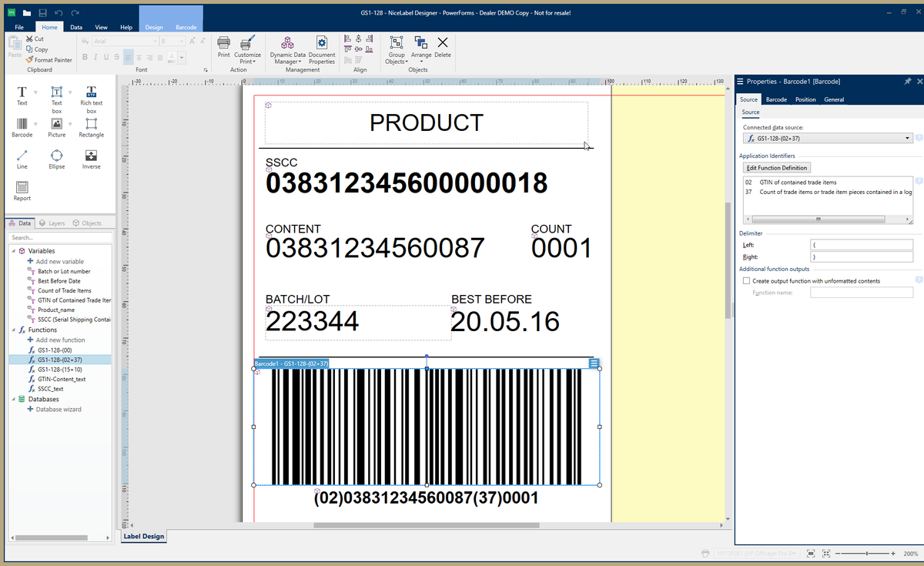The height and width of the screenshot is (566, 924).
Task: Click the Save disk icon in title bar
Action: pos(43,13)
